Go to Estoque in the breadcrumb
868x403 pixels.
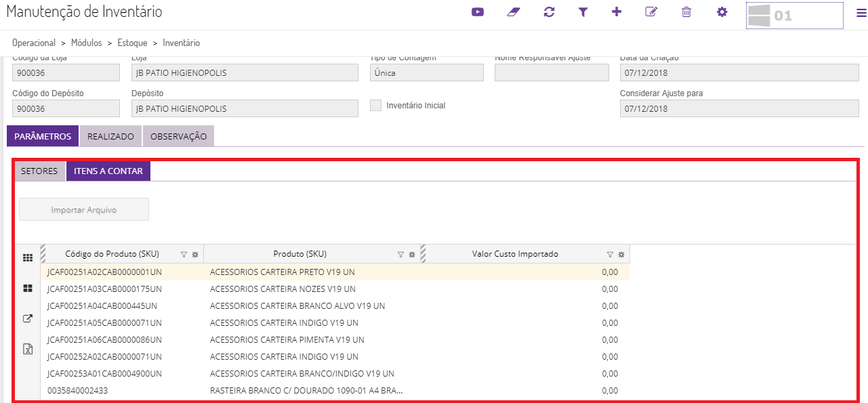click(132, 43)
